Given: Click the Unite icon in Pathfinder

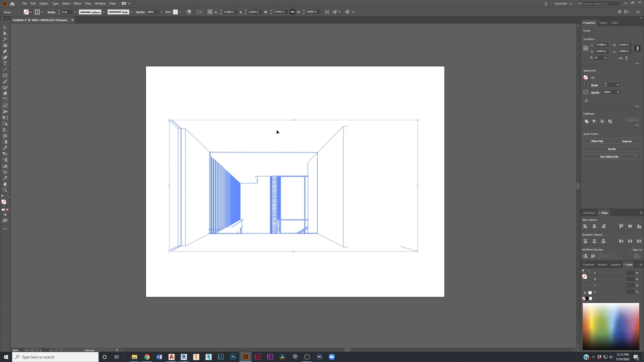Looking at the screenshot, I should [587, 121].
